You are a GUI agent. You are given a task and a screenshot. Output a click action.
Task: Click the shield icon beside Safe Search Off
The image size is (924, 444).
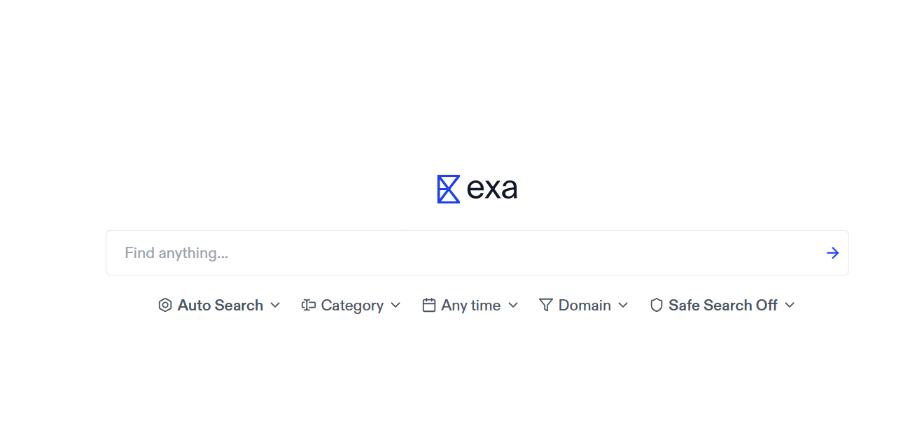point(656,305)
